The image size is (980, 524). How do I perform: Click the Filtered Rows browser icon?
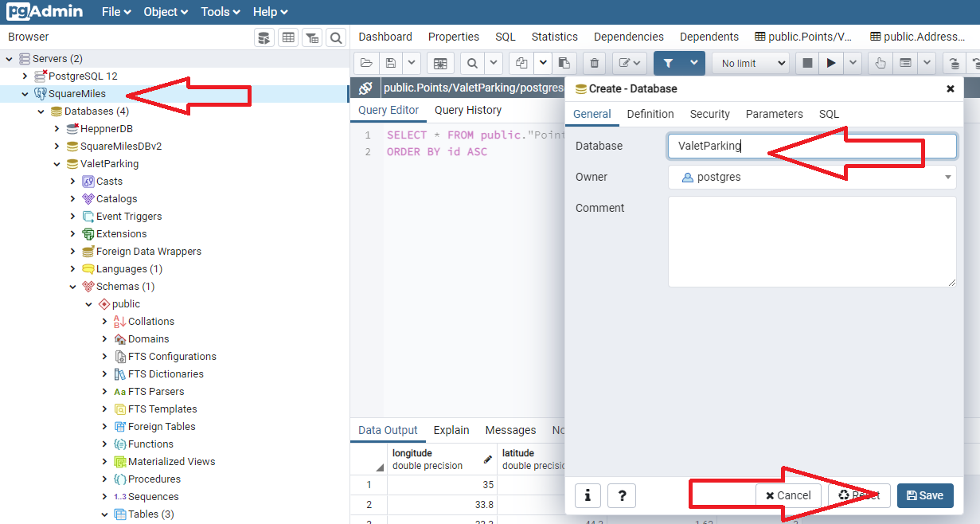click(x=312, y=37)
